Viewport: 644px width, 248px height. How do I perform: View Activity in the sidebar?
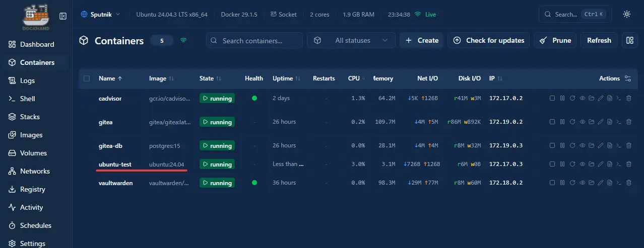pyautogui.click(x=36, y=207)
